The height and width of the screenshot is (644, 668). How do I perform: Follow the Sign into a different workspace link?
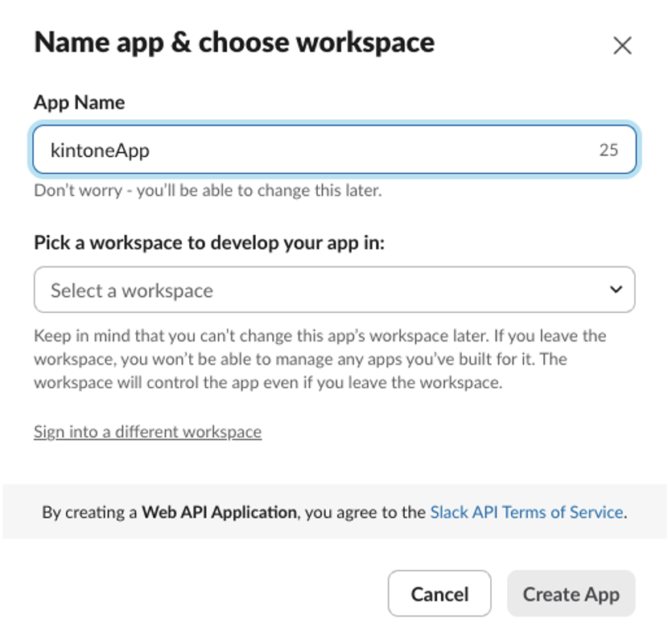(x=147, y=432)
